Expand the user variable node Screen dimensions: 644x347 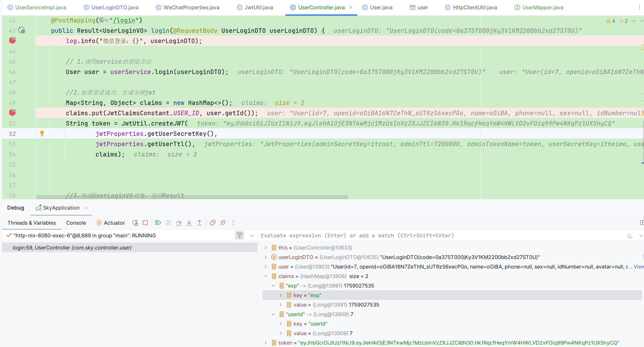(x=266, y=267)
